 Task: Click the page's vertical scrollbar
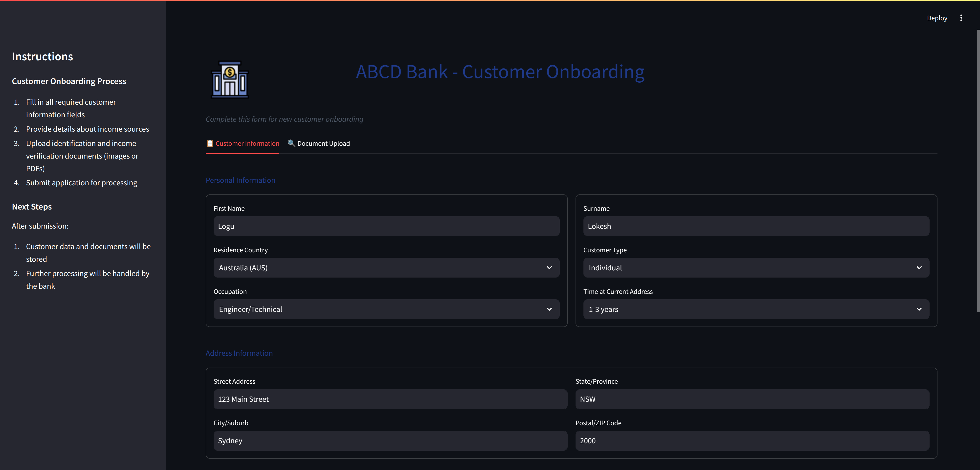tap(978, 171)
